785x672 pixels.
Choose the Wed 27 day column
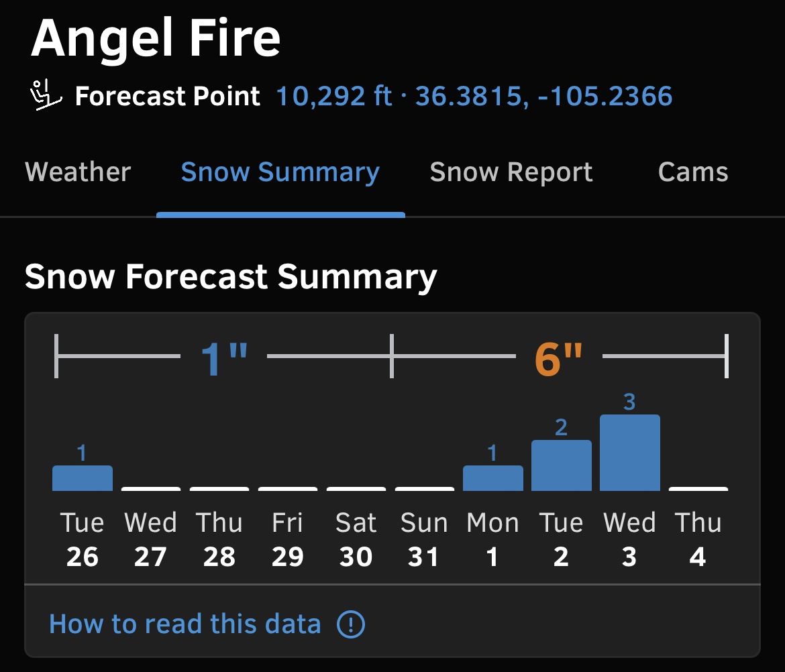tap(151, 539)
